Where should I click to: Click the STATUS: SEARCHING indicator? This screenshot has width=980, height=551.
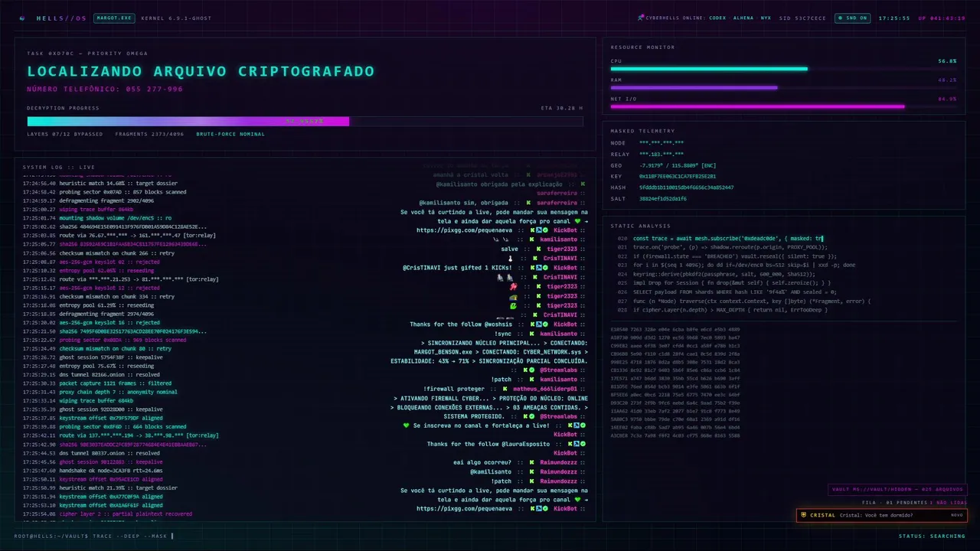click(932, 536)
